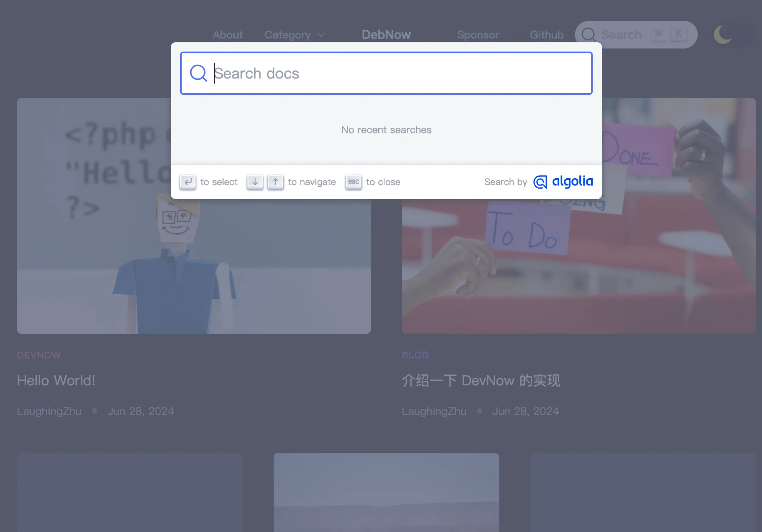
Task: Click the 'Search by algolia' branding link
Action: (x=538, y=182)
